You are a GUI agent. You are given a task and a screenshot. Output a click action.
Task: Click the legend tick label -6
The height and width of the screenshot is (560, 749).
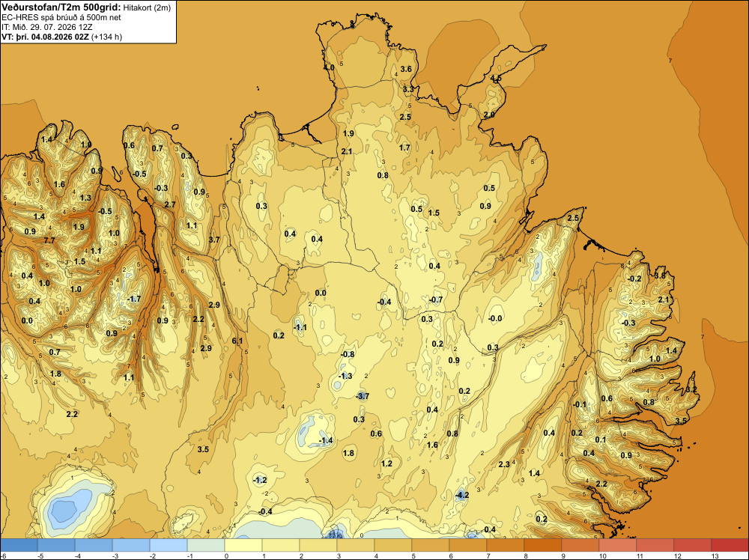tap(3, 556)
